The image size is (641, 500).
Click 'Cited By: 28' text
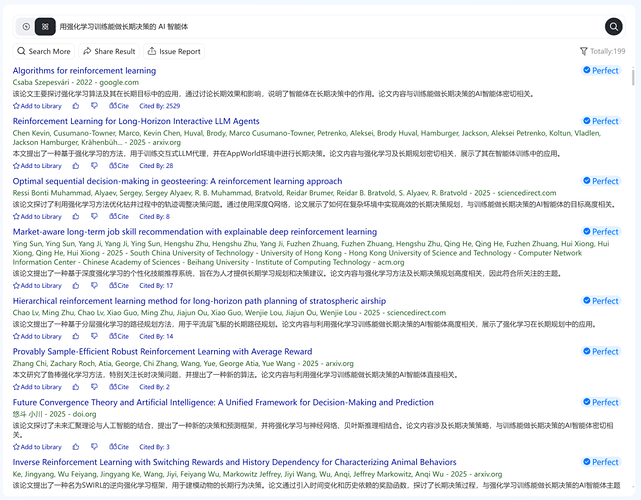156,166
